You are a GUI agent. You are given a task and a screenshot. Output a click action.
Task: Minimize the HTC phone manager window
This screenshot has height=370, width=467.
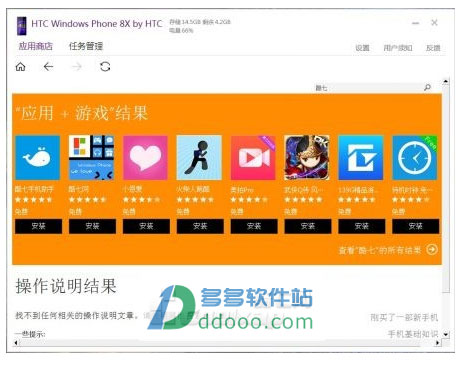415,23
